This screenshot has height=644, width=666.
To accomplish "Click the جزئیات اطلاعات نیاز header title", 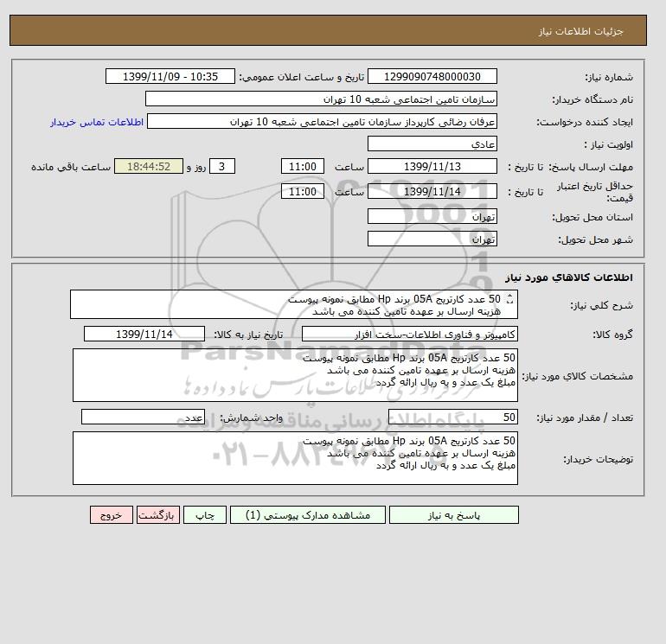I will pyautogui.click(x=581, y=31).
